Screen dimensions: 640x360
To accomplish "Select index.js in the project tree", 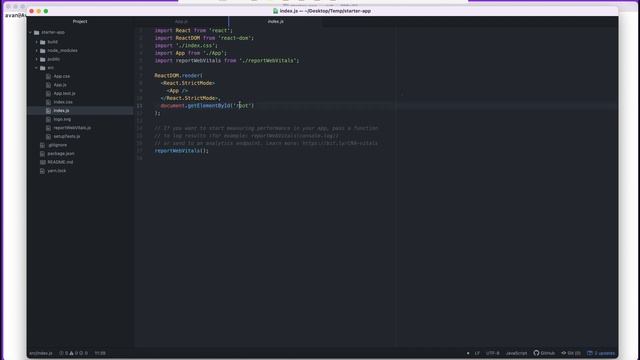I will (61, 111).
